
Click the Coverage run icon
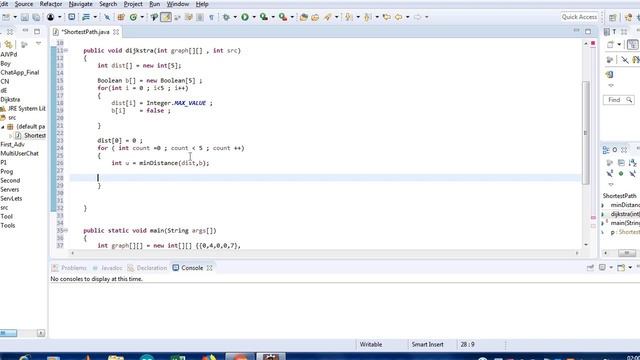264,17
